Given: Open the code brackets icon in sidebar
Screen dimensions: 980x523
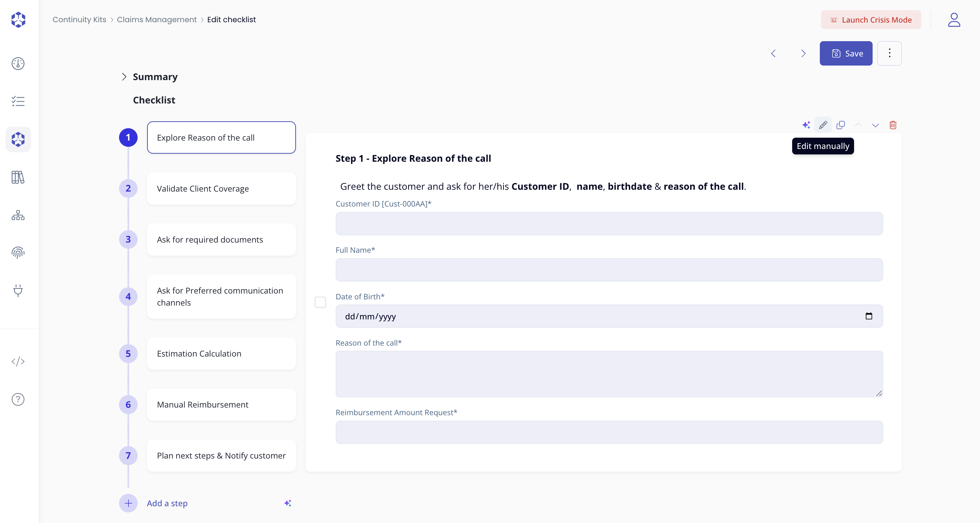Looking at the screenshot, I should (x=18, y=361).
